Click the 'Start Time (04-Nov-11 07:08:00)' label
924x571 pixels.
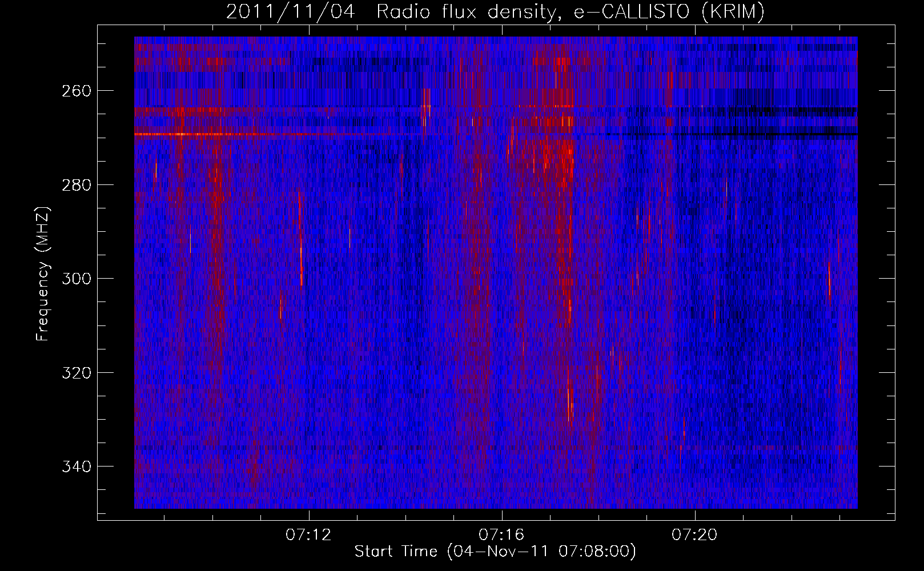(495, 552)
